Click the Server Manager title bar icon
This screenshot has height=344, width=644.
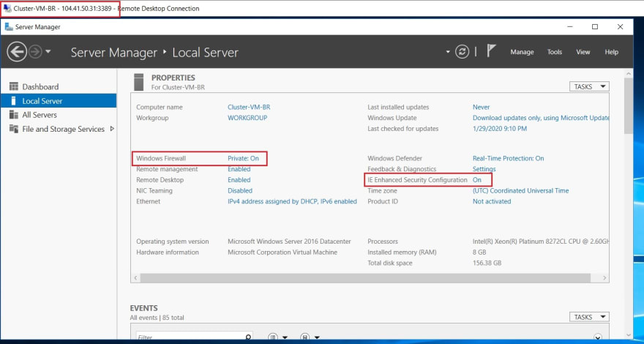[x=8, y=26]
